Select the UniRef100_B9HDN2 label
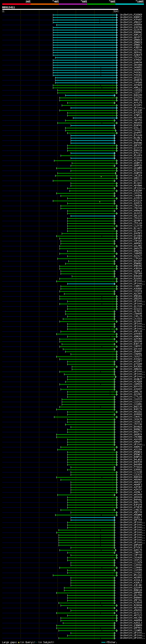Viewport: 146px width, 644px height. point(131,32)
